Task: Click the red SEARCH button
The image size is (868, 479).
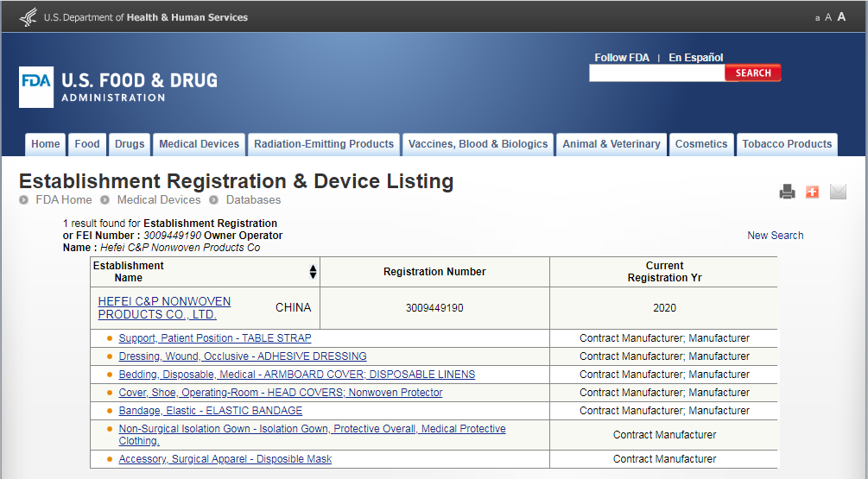Action: [x=753, y=73]
